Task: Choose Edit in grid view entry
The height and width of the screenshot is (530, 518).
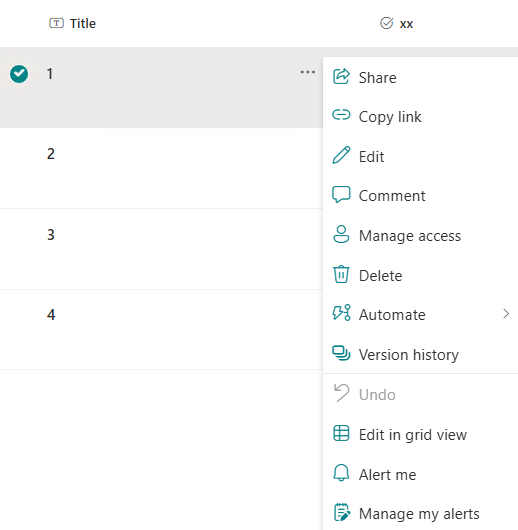Action: [x=420, y=434]
